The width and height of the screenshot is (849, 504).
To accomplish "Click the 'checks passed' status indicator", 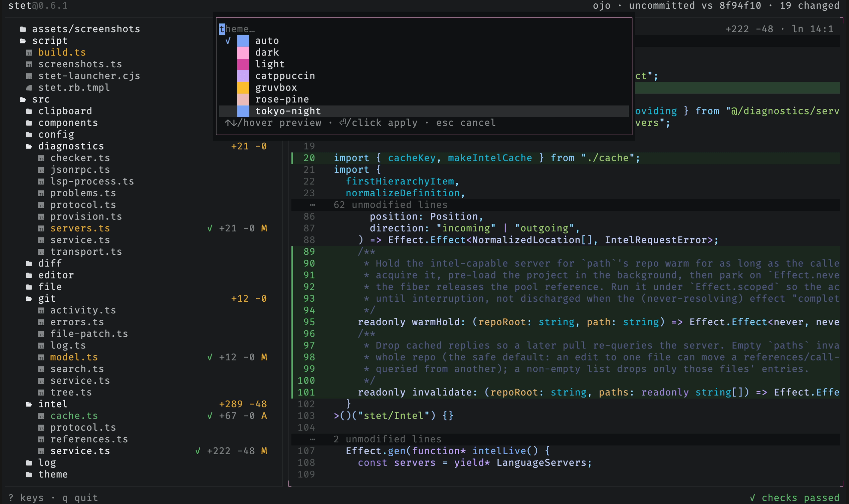I will [794, 498].
